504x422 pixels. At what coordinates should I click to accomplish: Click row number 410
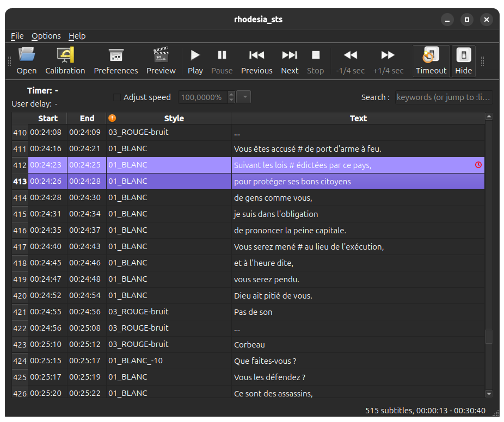(20, 132)
